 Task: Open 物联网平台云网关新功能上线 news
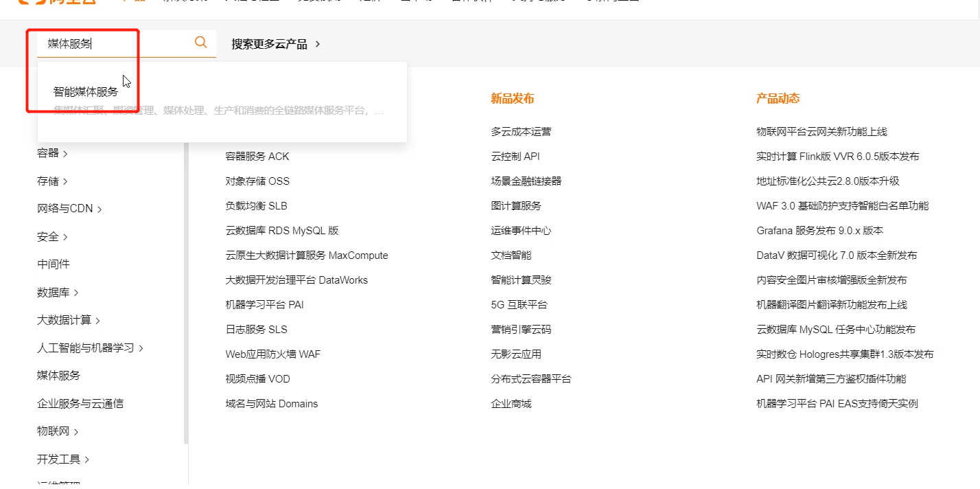(821, 132)
